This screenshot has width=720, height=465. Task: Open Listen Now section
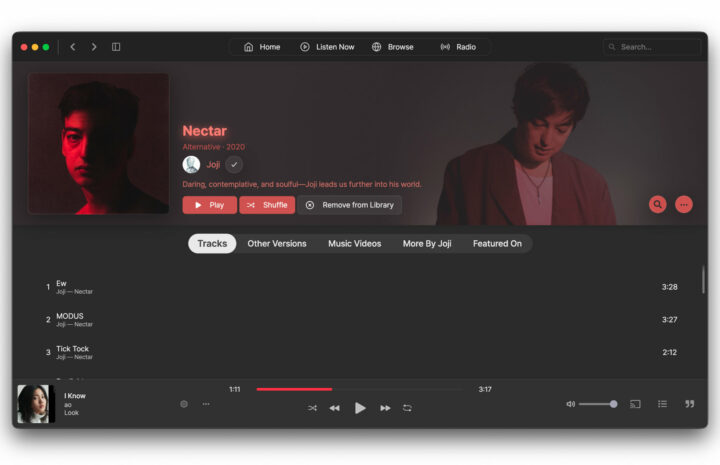click(x=327, y=47)
